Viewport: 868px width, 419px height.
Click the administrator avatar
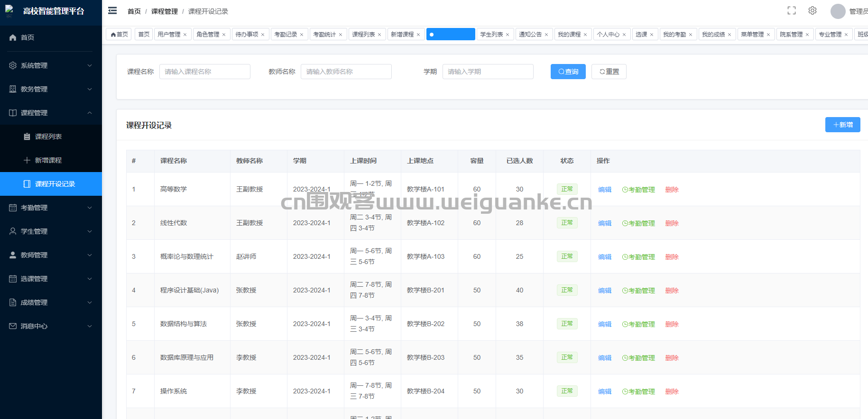[838, 11]
